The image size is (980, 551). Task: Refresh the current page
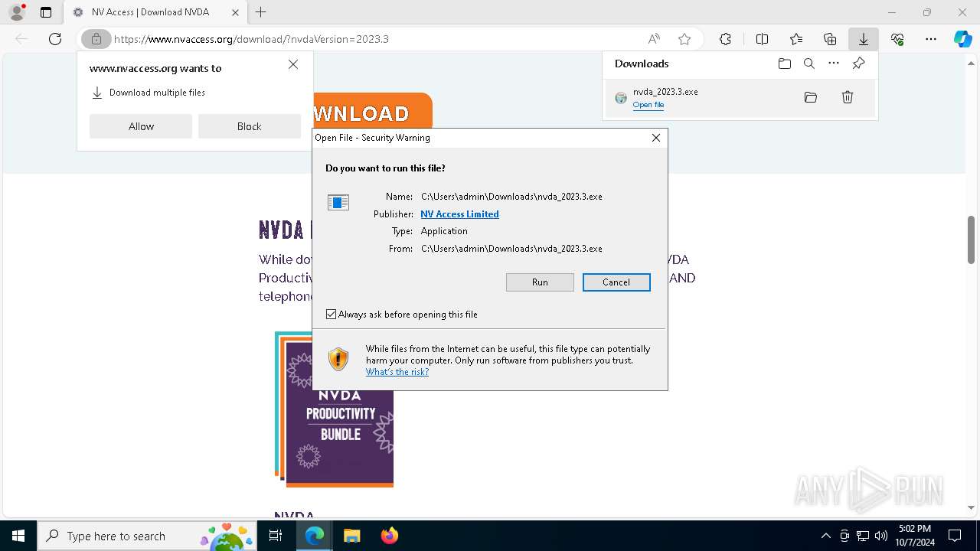pos(55,39)
